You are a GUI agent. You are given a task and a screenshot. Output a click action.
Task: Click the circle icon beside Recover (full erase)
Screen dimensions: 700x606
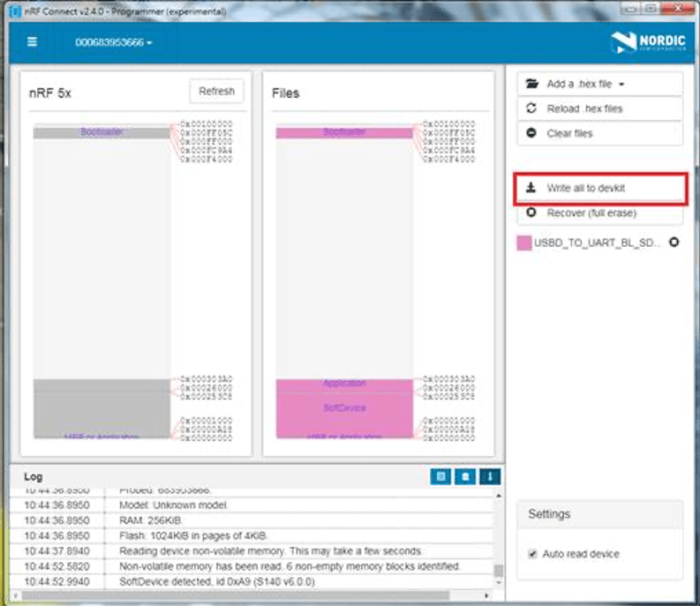(x=531, y=213)
